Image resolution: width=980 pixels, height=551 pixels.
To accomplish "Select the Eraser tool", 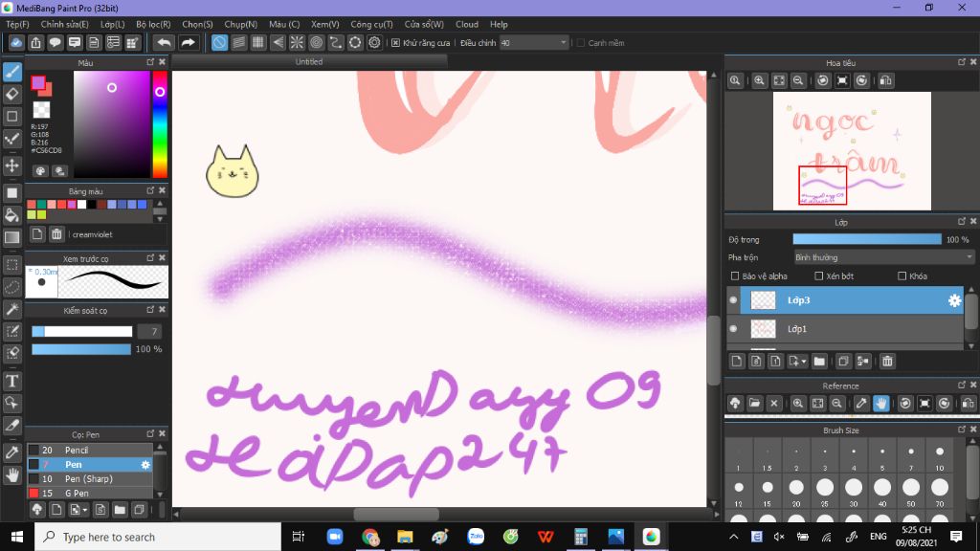I will pos(11,95).
